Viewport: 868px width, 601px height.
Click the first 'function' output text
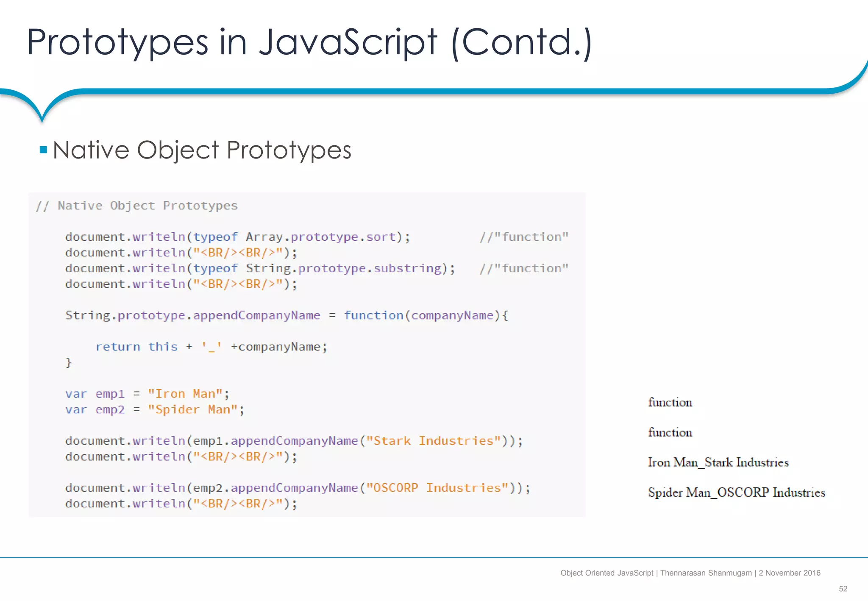pyautogui.click(x=670, y=402)
